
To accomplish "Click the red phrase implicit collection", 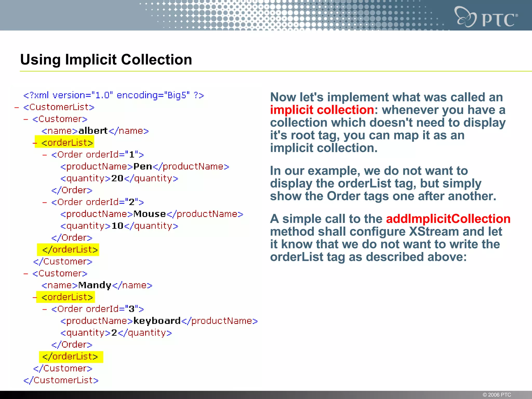I will pyautogui.click(x=322, y=110).
